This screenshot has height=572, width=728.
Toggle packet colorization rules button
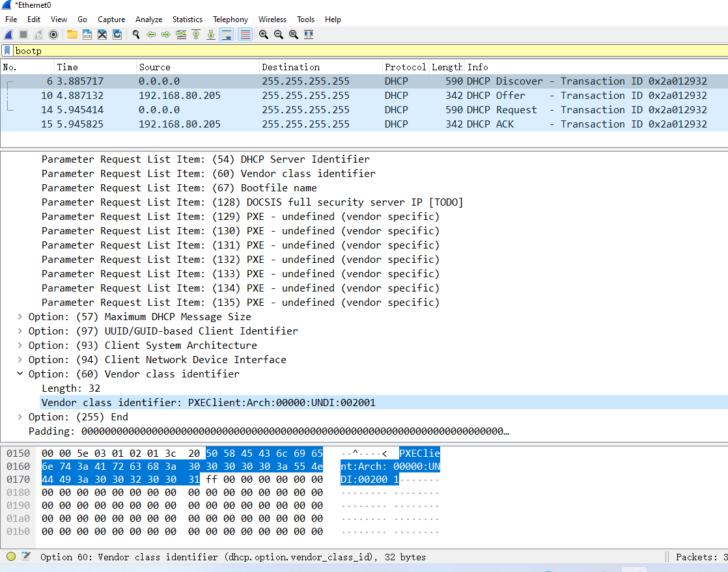(245, 34)
